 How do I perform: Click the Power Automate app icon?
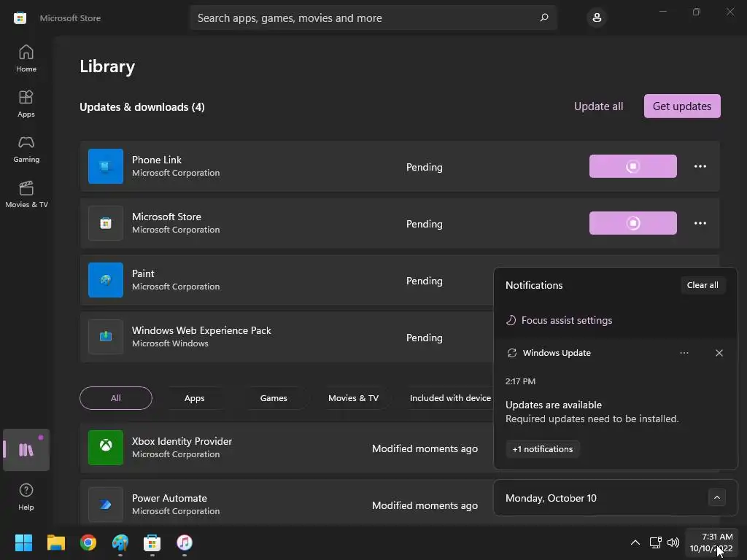(106, 505)
